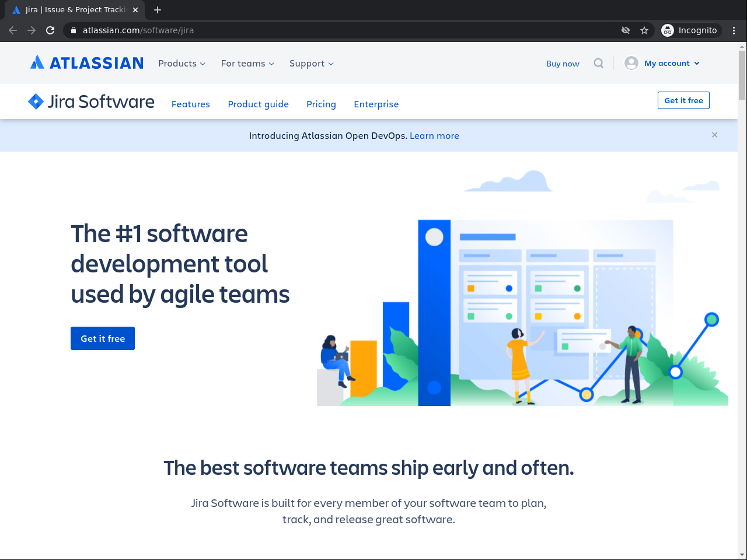The image size is (747, 560).
Task: Dismiss the Open DevOps announcement banner
Action: [x=714, y=135]
